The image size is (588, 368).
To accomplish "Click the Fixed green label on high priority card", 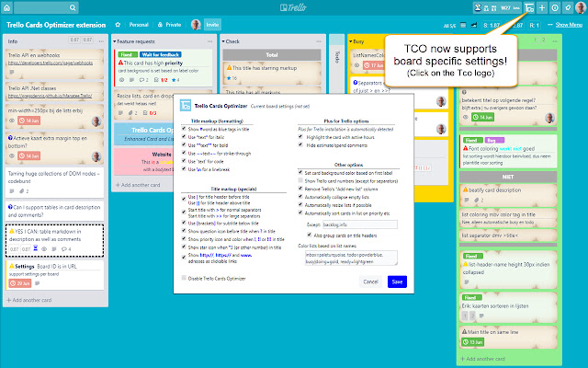I will point(127,55).
